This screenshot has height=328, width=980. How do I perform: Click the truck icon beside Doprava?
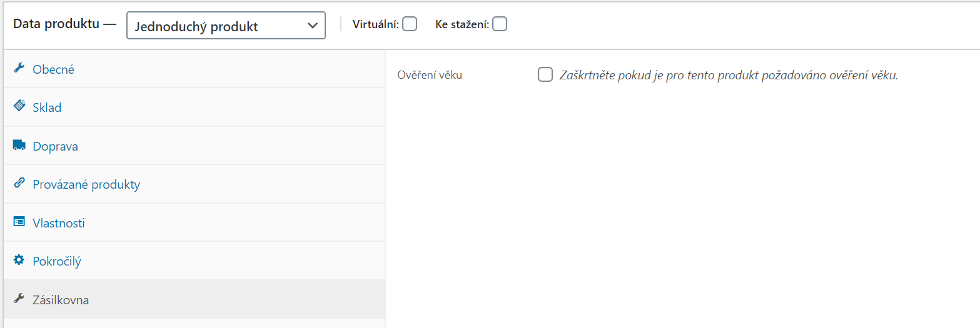(x=19, y=146)
